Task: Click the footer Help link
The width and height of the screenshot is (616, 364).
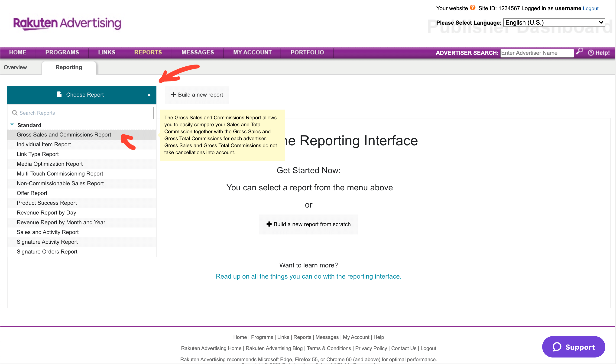Action: point(379,337)
